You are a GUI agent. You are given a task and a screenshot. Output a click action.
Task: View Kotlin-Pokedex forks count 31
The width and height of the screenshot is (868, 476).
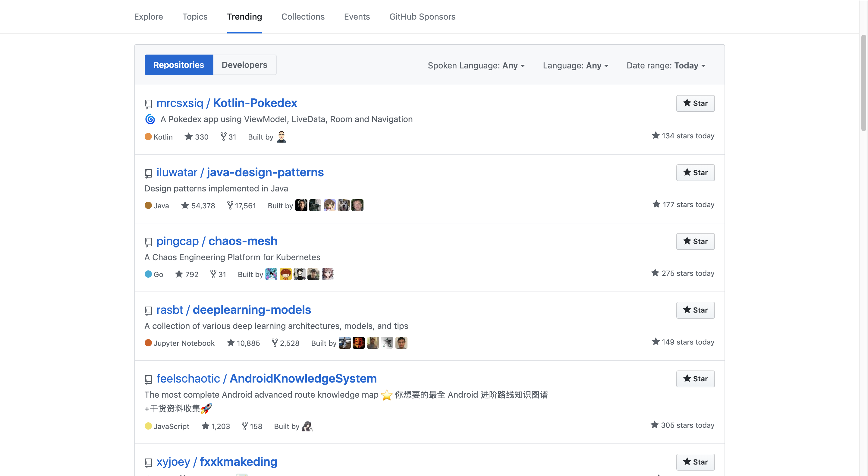click(228, 137)
